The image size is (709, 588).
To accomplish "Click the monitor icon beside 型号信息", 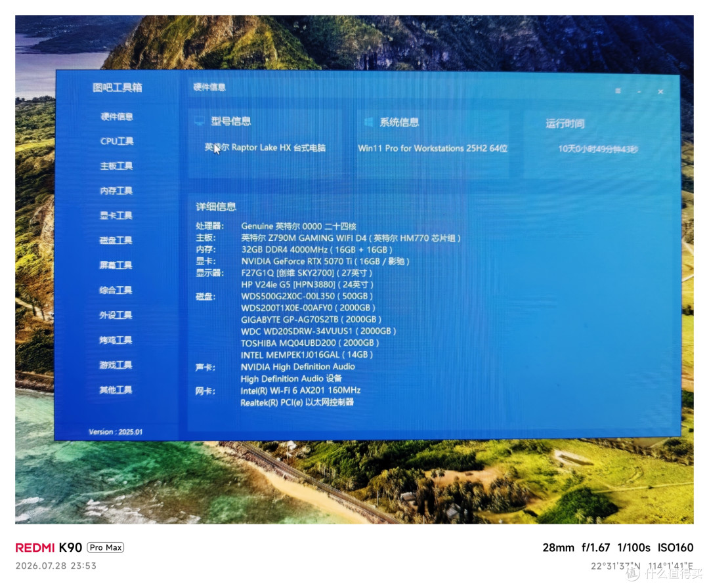I will [x=200, y=121].
